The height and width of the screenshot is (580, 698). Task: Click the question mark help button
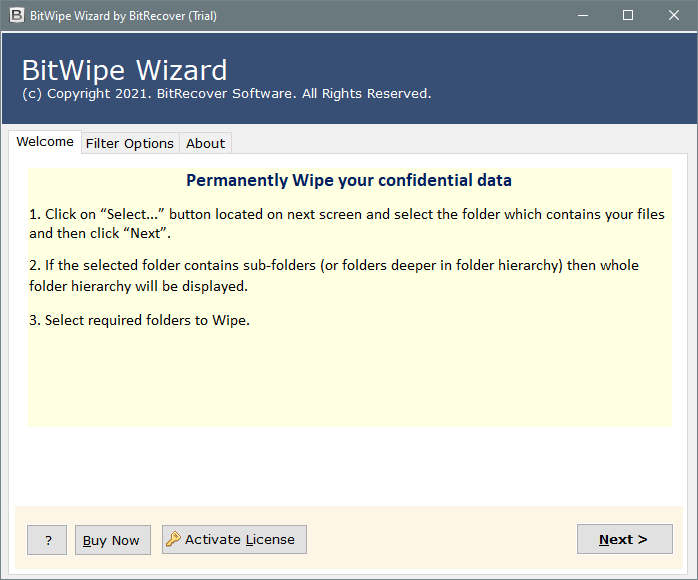pos(47,540)
